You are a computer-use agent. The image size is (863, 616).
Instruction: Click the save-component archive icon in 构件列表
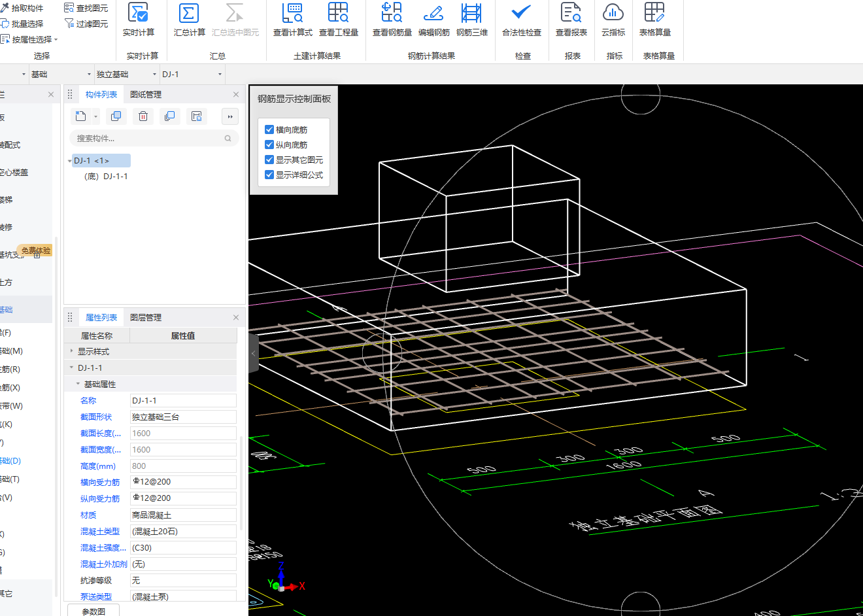(x=196, y=116)
